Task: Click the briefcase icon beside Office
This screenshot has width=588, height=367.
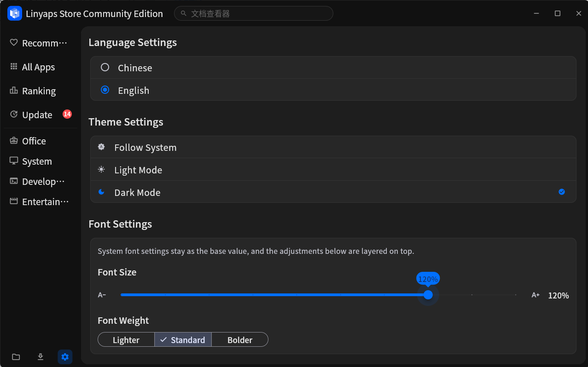Action: [x=14, y=141]
